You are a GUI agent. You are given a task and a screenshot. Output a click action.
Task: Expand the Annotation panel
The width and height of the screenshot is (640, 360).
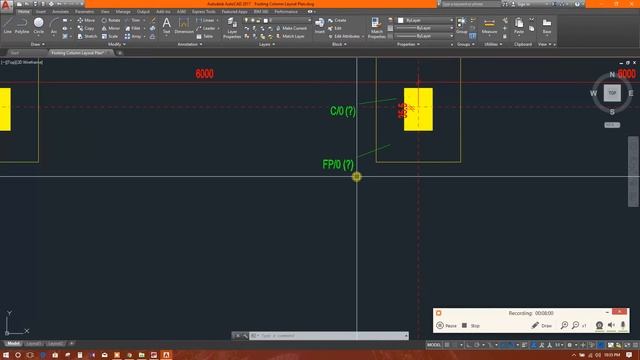190,44
